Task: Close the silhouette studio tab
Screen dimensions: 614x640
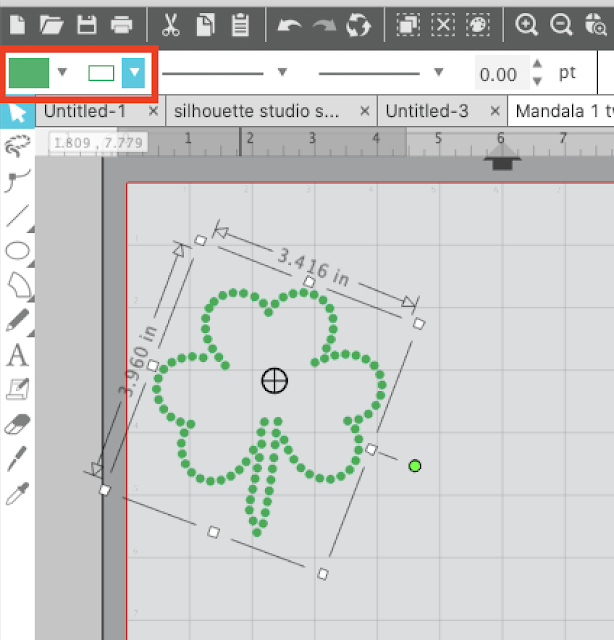Action: [365, 111]
